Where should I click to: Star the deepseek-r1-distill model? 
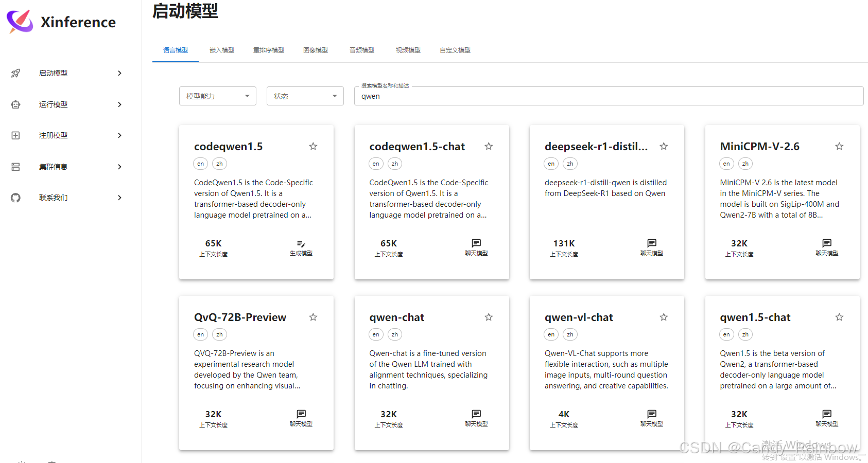664,147
